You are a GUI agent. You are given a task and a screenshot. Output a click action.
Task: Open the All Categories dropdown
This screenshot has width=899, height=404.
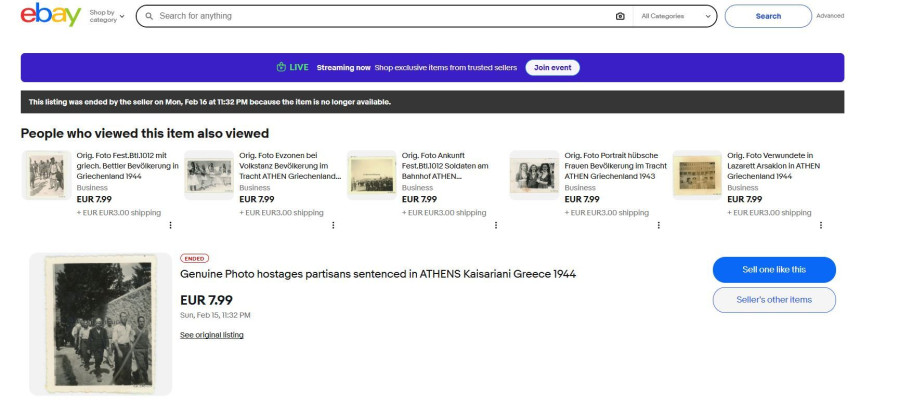(676, 16)
